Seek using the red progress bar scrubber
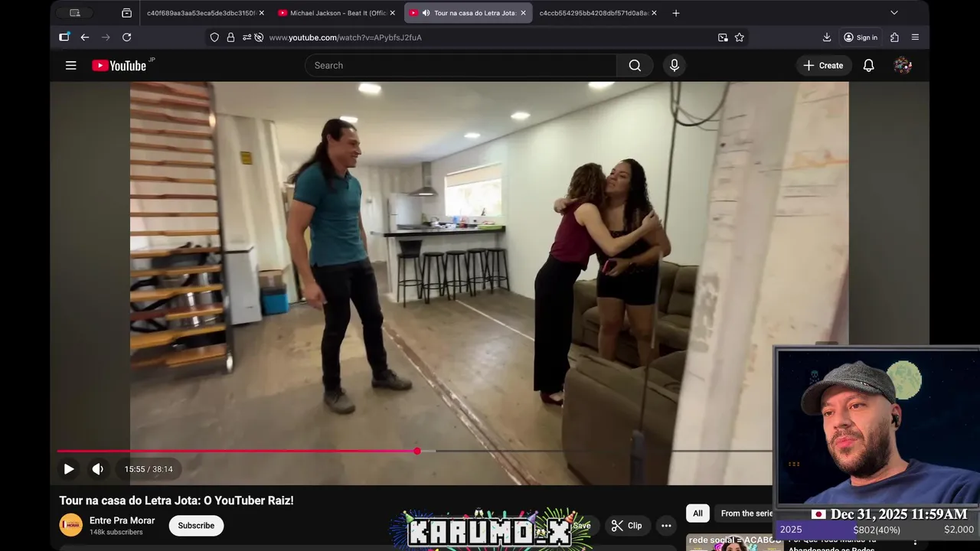The height and width of the screenshot is (551, 980). [417, 451]
